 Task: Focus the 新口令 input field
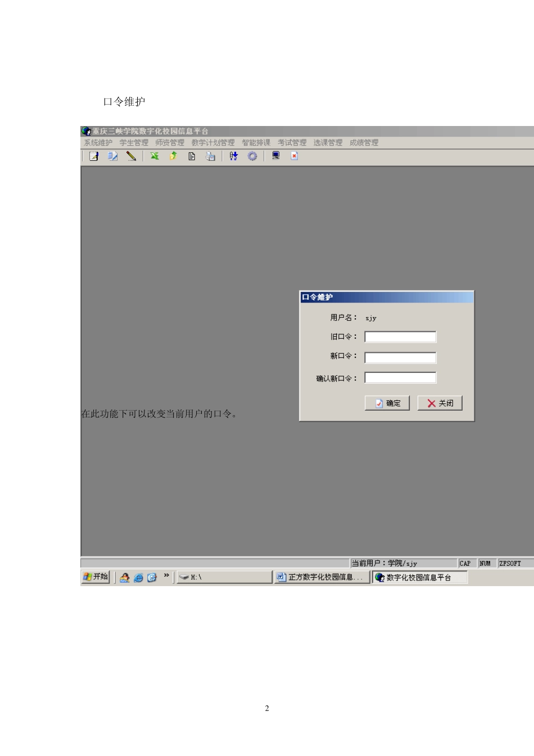click(400, 358)
